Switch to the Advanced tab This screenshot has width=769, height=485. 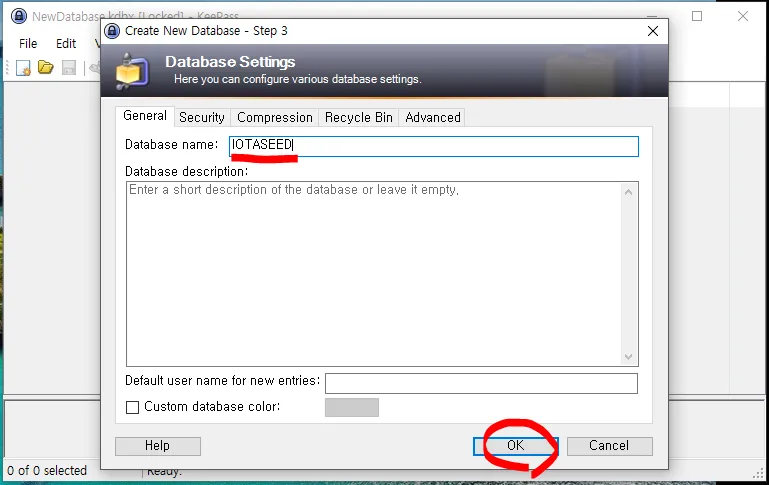(x=433, y=118)
